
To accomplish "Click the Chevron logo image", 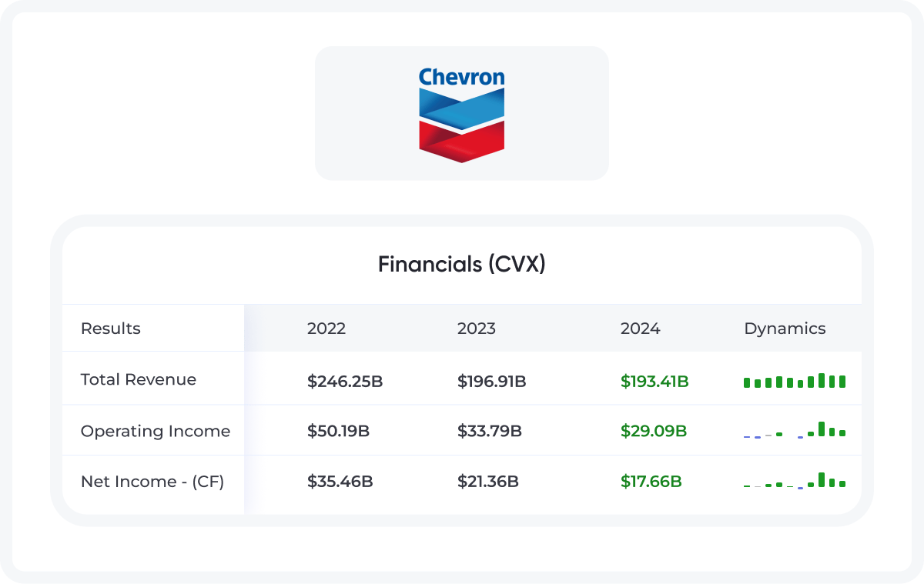I will 462,114.
